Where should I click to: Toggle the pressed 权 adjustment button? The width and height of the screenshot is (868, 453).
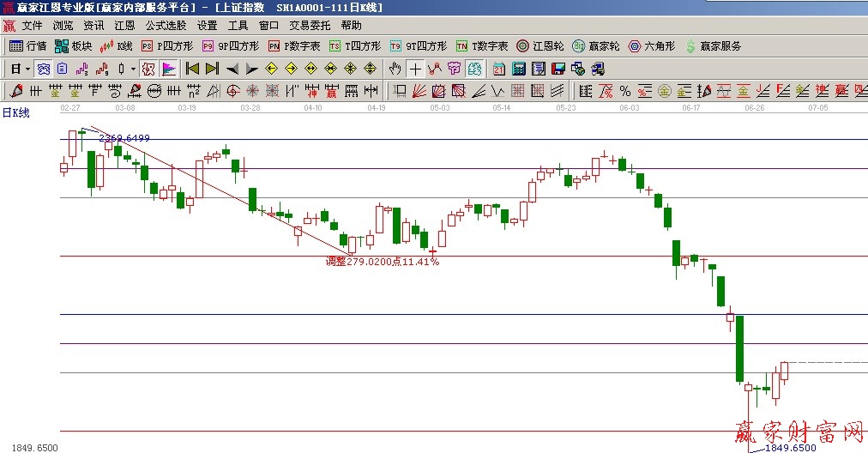[148, 69]
